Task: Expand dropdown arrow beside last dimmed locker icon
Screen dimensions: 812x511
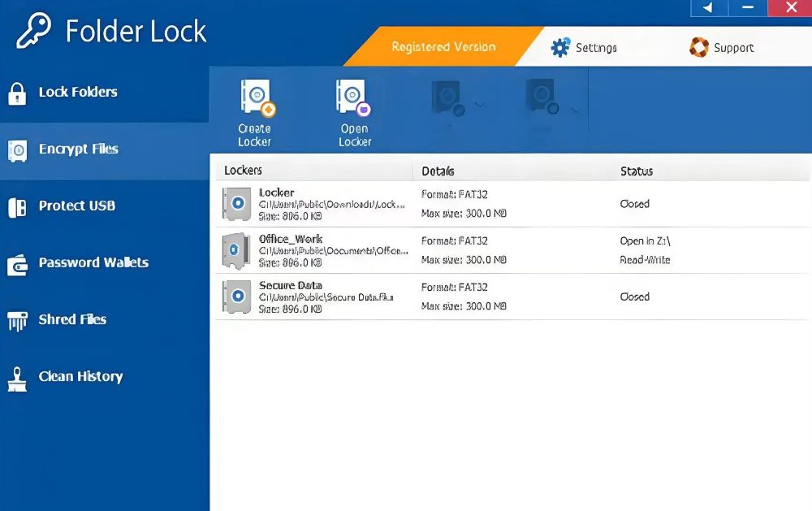Action: (575, 108)
